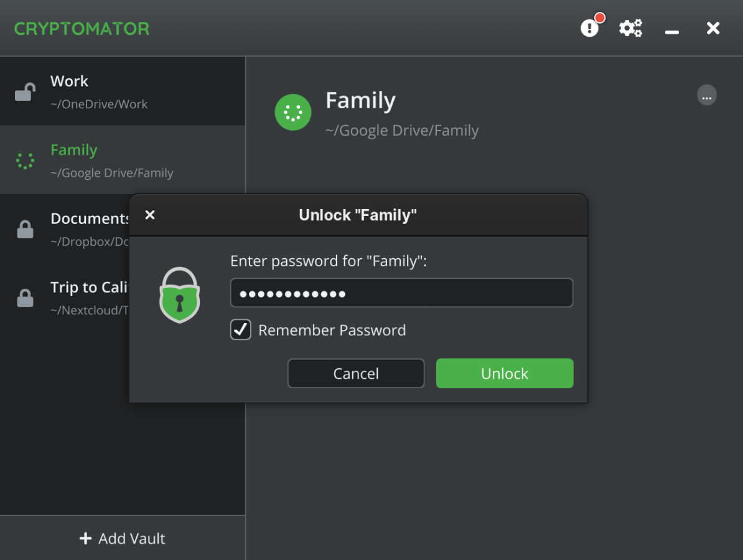Select the Work vault in sidebar

[x=124, y=91]
